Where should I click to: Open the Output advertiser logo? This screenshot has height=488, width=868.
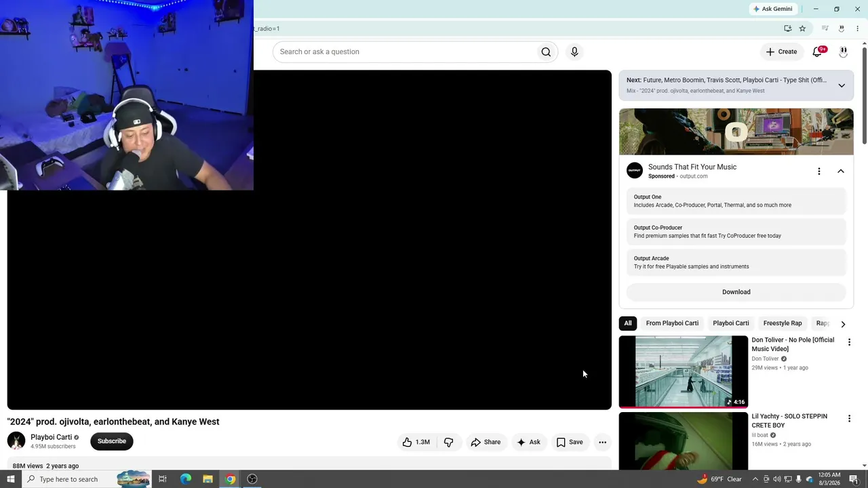(x=635, y=171)
